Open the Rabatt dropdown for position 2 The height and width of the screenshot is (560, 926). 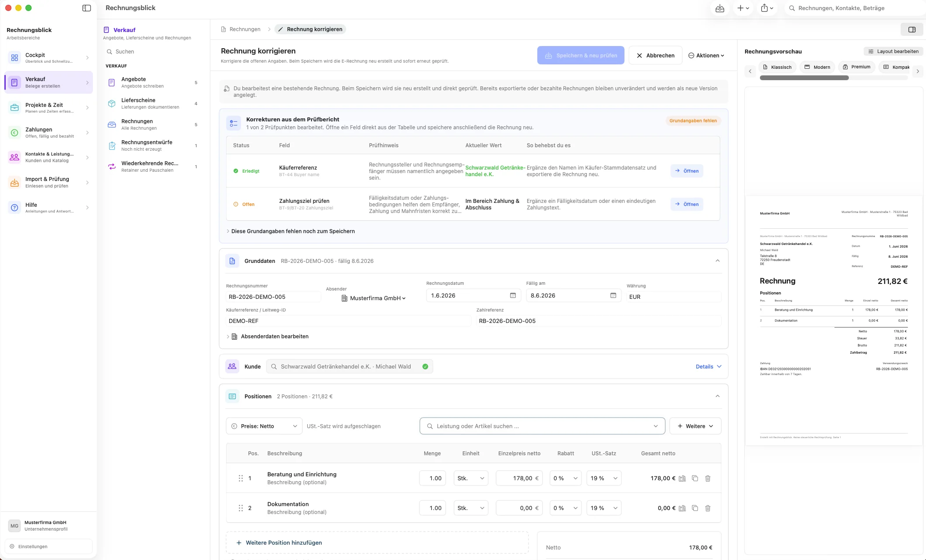(x=565, y=508)
